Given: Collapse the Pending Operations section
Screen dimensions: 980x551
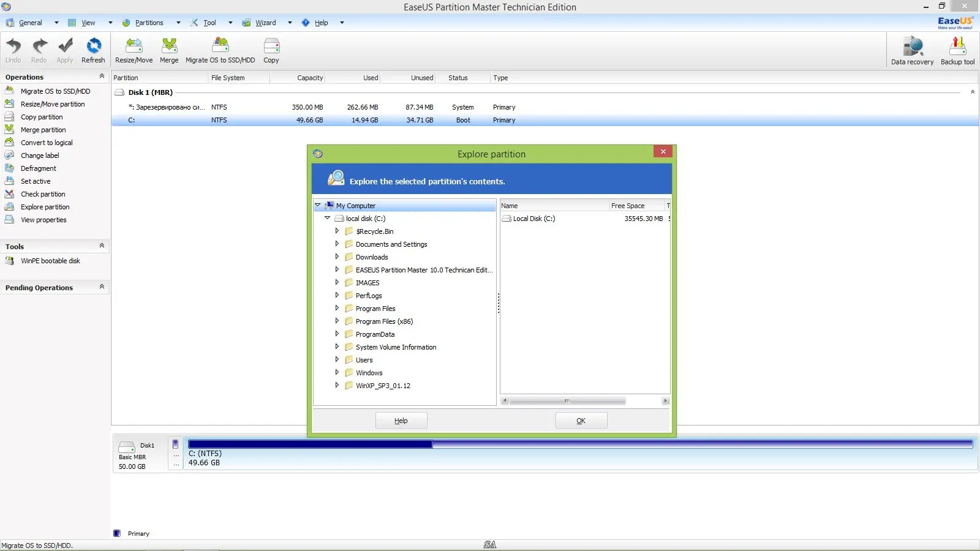Looking at the screenshot, I should pos(102,287).
